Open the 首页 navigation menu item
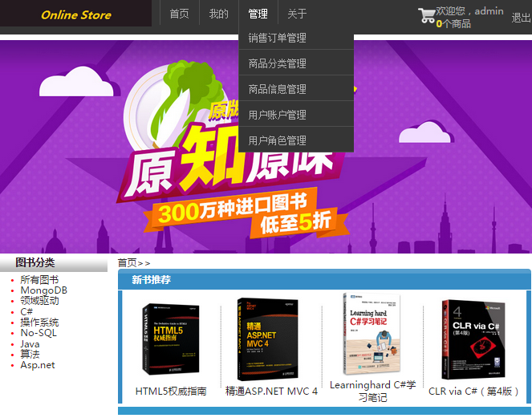532x418 pixels. tap(179, 14)
